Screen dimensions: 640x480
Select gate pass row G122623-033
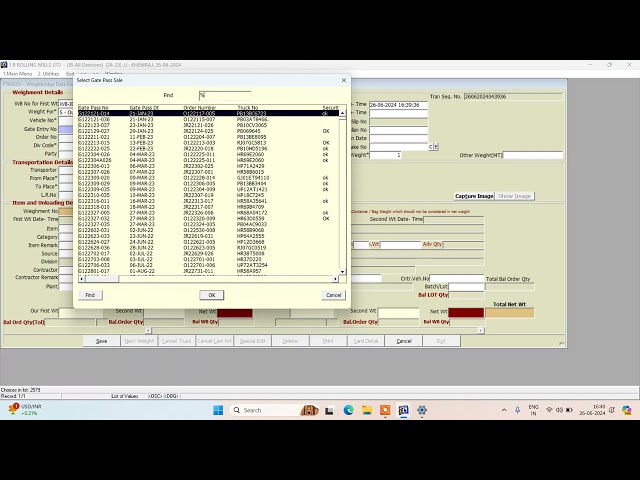pos(208,236)
